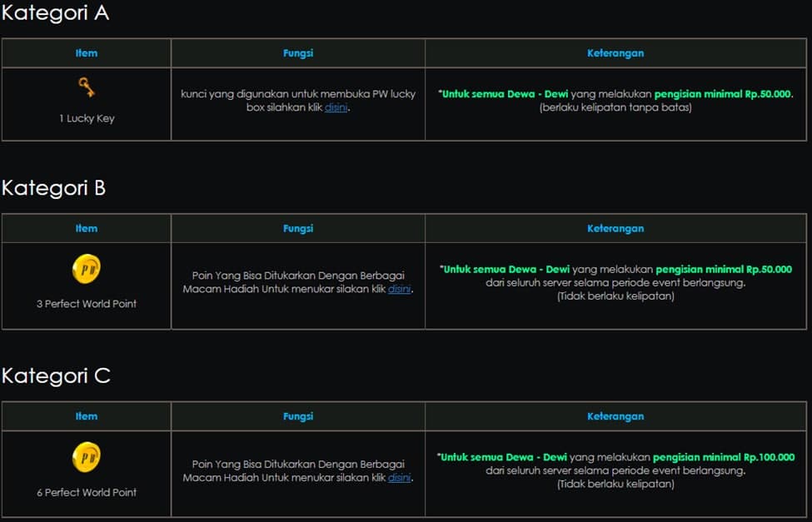This screenshot has width=812, height=522.
Task: Click the 'Fungsi' column header in Kategori A
Action: (x=298, y=53)
